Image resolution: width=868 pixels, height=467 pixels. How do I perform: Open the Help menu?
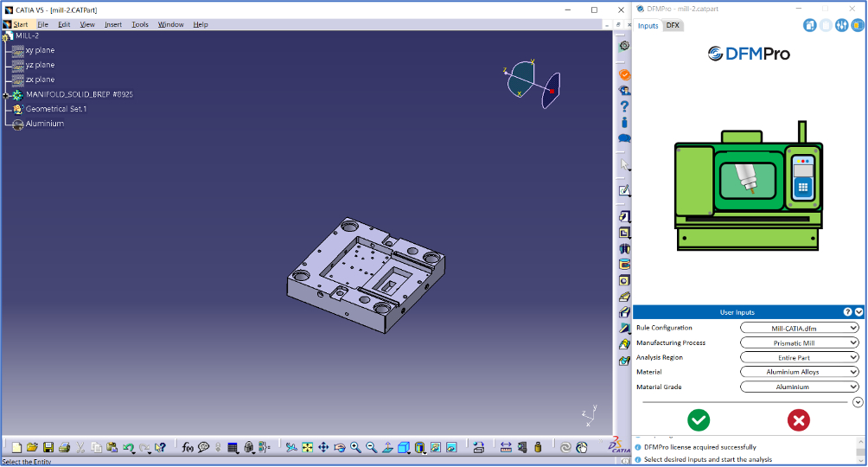(x=201, y=24)
